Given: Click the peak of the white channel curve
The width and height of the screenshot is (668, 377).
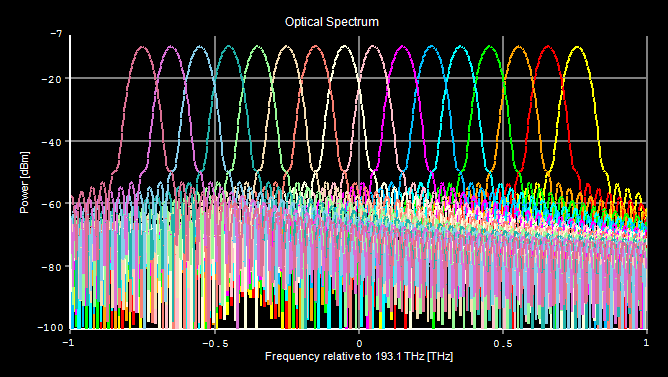Looking at the screenshot, I should click(345, 46).
